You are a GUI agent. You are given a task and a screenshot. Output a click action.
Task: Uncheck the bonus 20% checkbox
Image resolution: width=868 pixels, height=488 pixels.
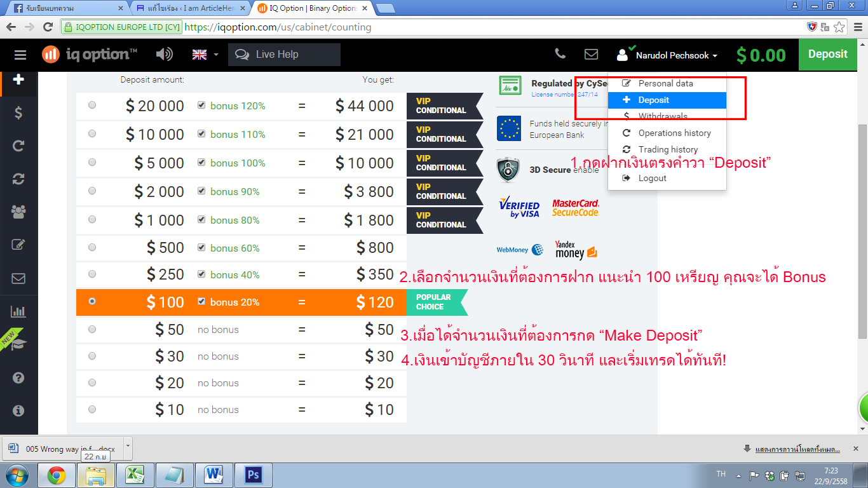tap(201, 301)
